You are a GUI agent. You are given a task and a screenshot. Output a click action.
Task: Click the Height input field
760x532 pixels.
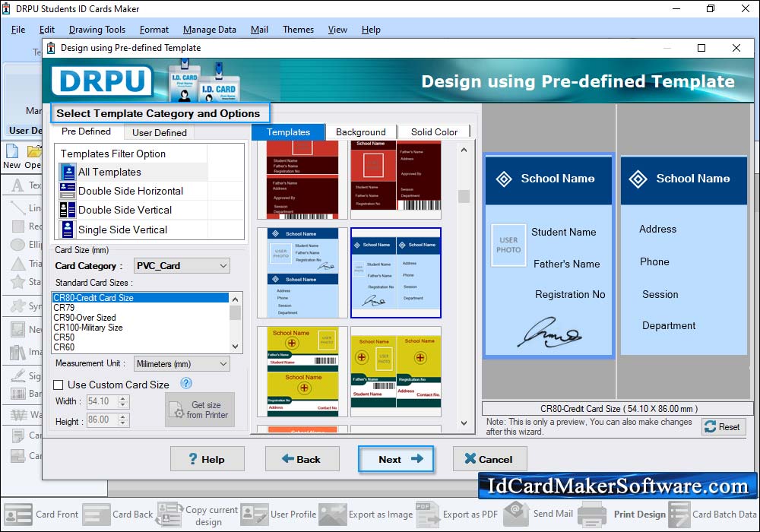tap(102, 420)
